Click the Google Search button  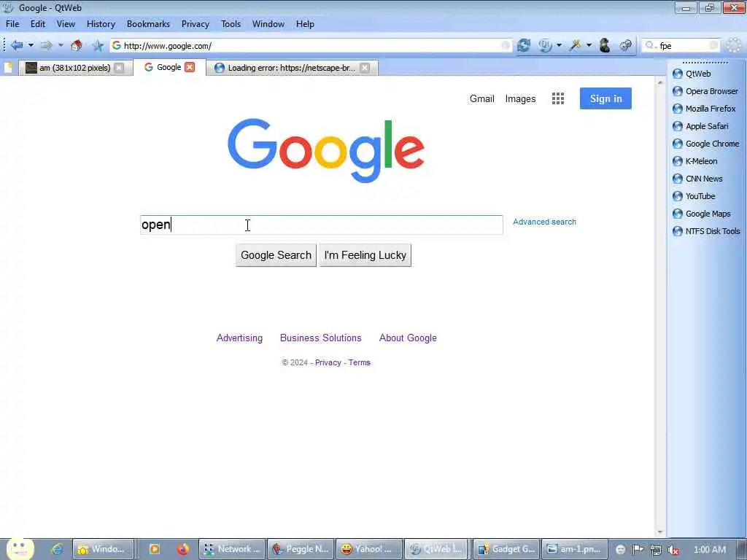276,255
